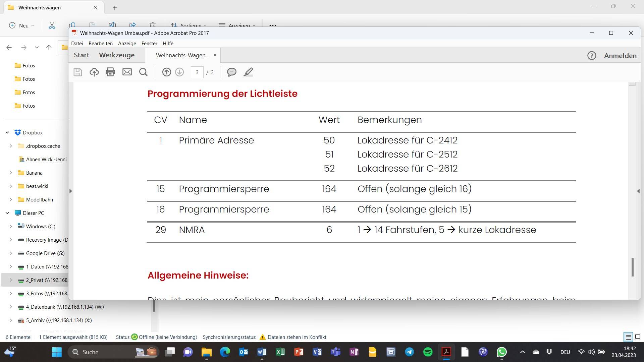Viewport: 644px width, 362px height.
Task: Toggle the right tools pane arrow
Action: (x=638, y=191)
